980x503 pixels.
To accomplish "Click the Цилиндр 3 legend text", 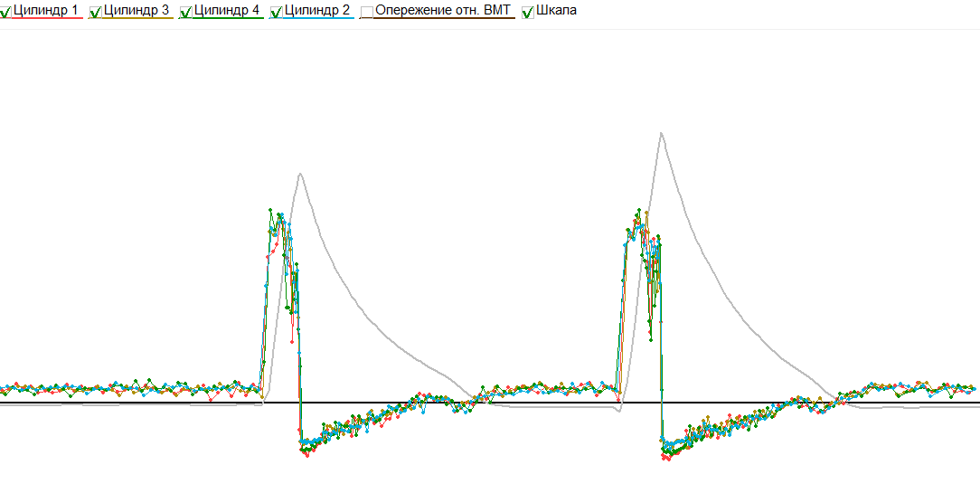I will point(137,10).
